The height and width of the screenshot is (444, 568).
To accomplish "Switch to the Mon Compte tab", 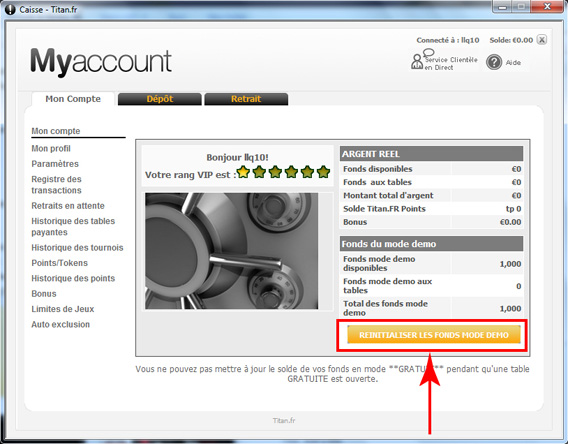I will [x=73, y=99].
